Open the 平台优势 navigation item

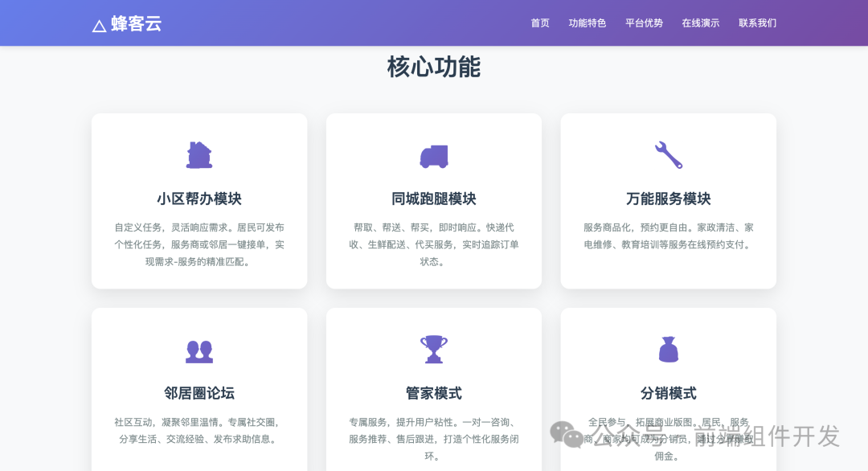click(x=644, y=23)
